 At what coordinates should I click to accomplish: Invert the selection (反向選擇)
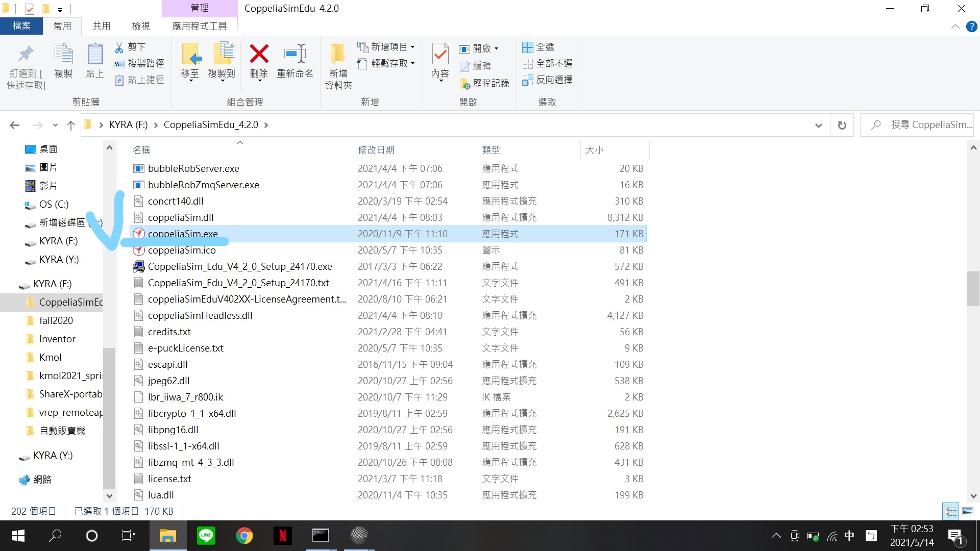click(x=547, y=80)
